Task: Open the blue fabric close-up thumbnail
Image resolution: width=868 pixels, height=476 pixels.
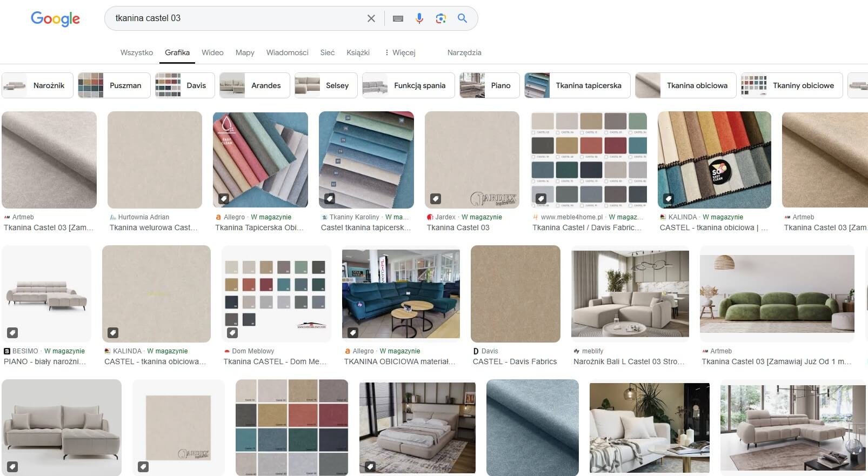Action: coord(532,427)
